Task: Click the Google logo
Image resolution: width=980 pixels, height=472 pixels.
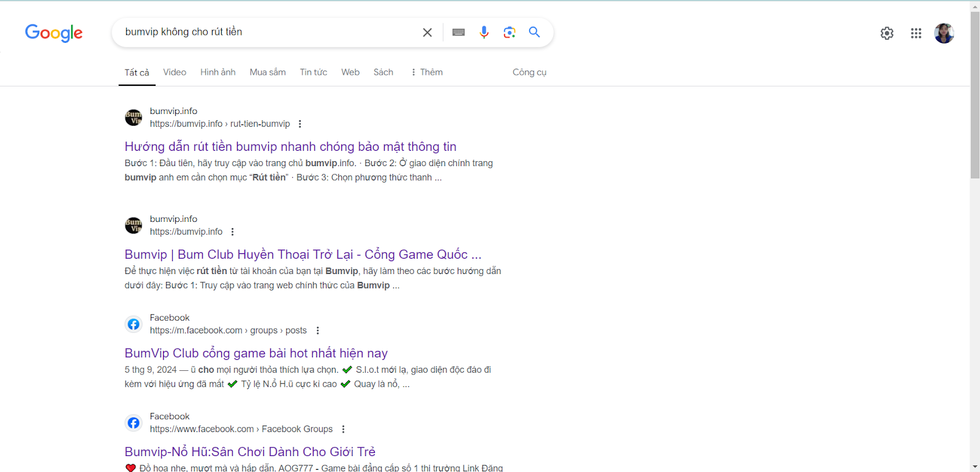Action: pos(54,32)
